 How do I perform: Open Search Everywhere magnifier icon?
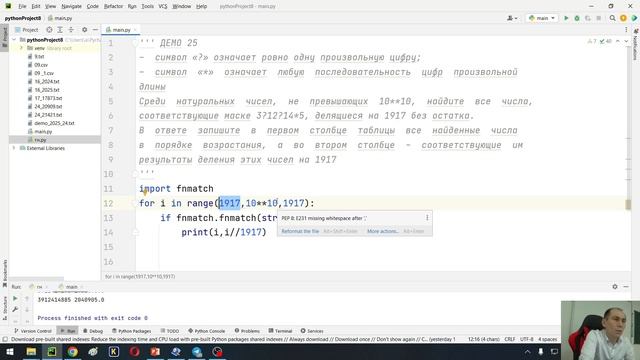[612, 18]
